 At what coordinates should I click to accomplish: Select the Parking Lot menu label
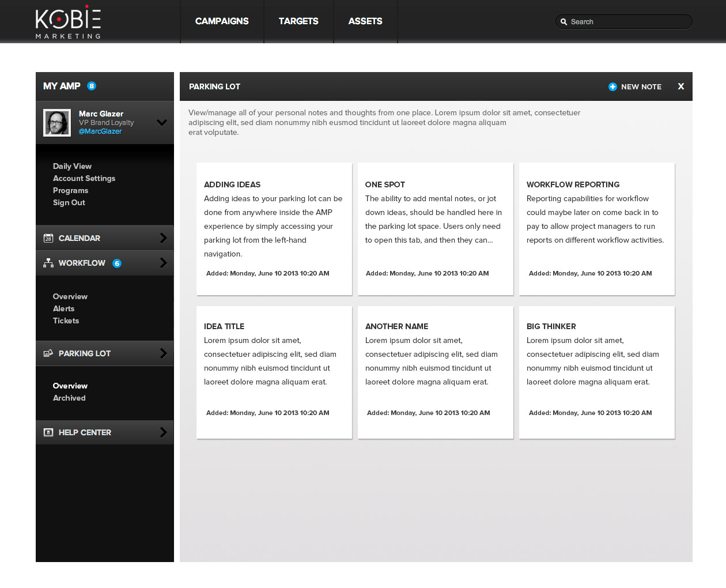pos(85,353)
